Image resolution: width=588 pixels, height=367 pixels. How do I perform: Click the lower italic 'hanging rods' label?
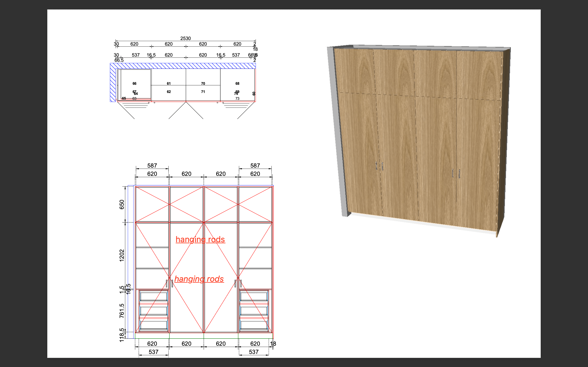(199, 279)
